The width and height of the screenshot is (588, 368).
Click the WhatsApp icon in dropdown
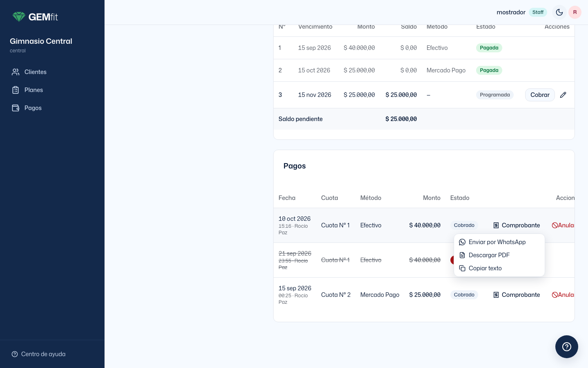(x=462, y=242)
